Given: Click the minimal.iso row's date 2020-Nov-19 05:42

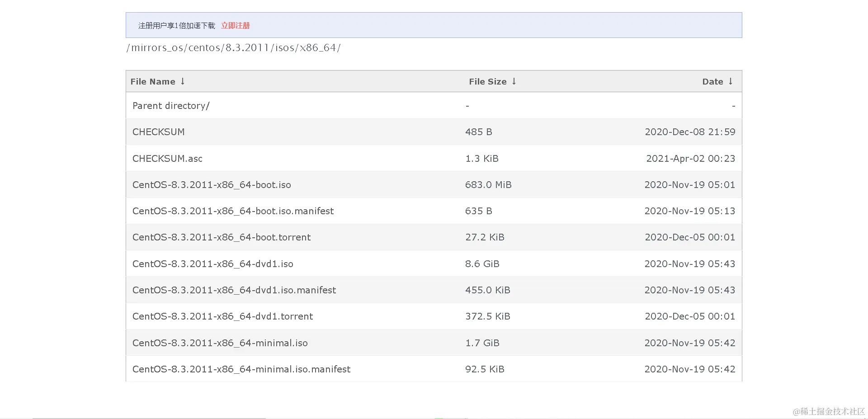Looking at the screenshot, I should pos(690,343).
